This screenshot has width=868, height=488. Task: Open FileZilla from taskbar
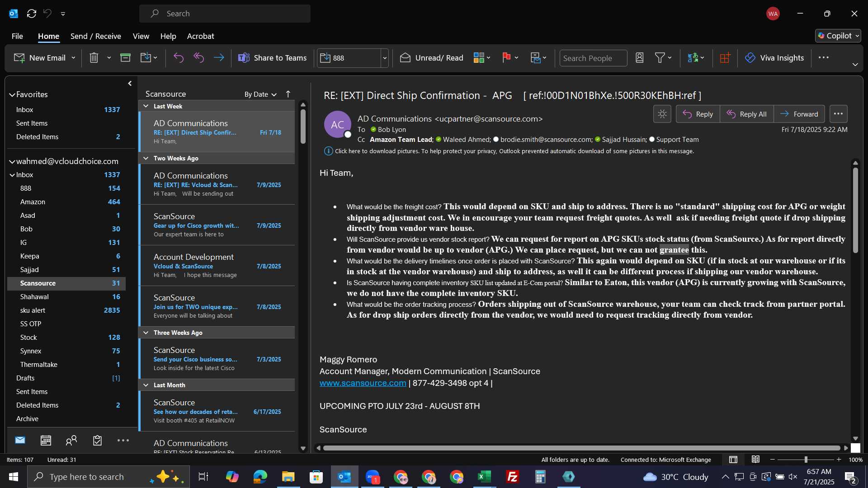[x=512, y=477]
